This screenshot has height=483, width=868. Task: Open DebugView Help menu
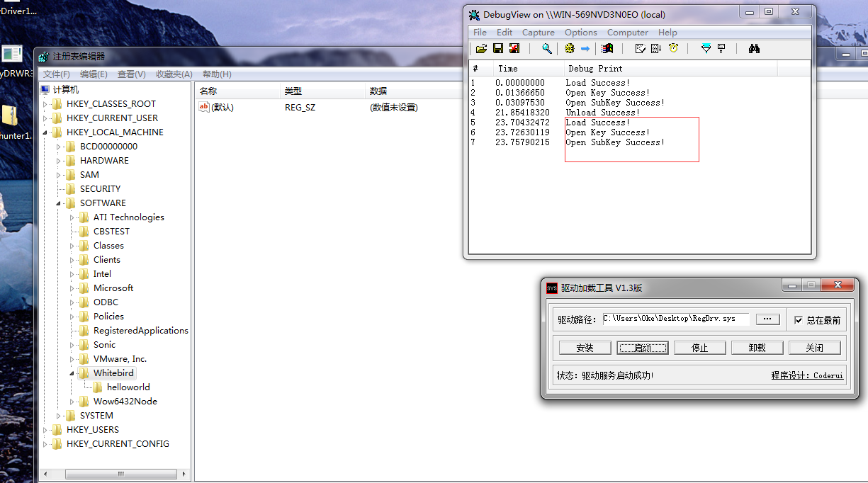[x=667, y=33]
